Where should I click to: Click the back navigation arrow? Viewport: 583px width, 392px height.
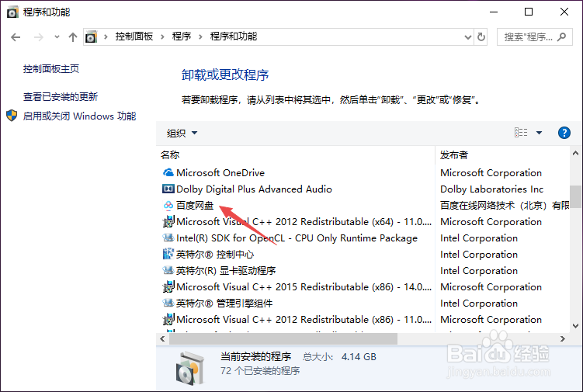(x=16, y=37)
